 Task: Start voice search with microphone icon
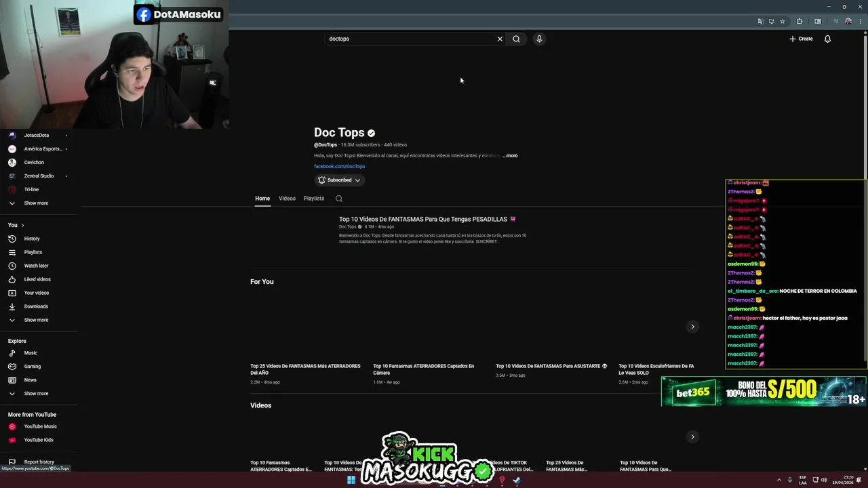tap(539, 39)
